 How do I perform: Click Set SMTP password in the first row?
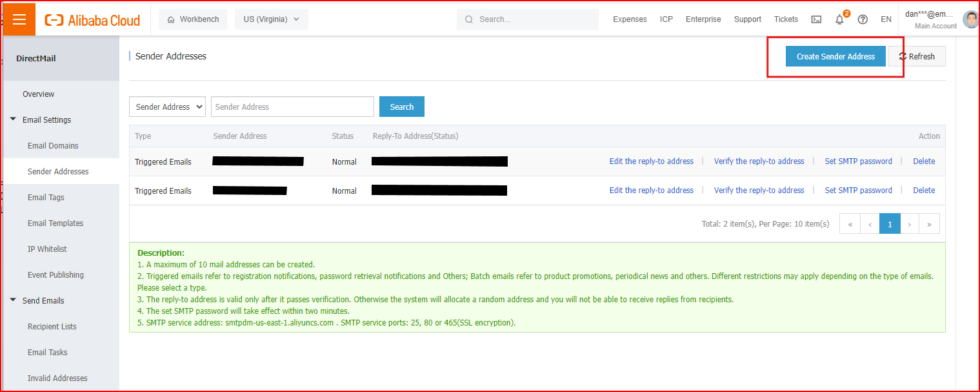coord(858,161)
